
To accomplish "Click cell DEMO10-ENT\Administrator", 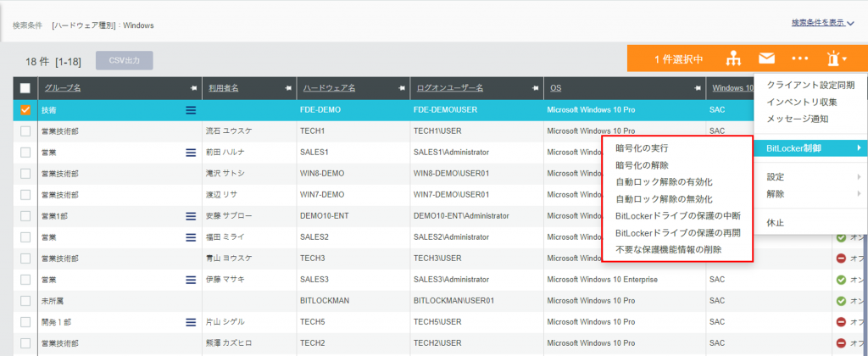I will click(461, 216).
